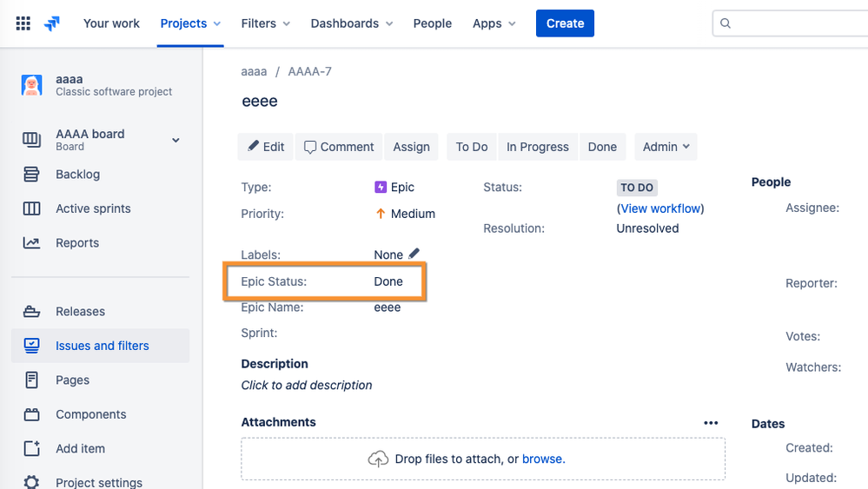Open Reports in the sidebar
This screenshot has width=868, height=489.
point(77,243)
